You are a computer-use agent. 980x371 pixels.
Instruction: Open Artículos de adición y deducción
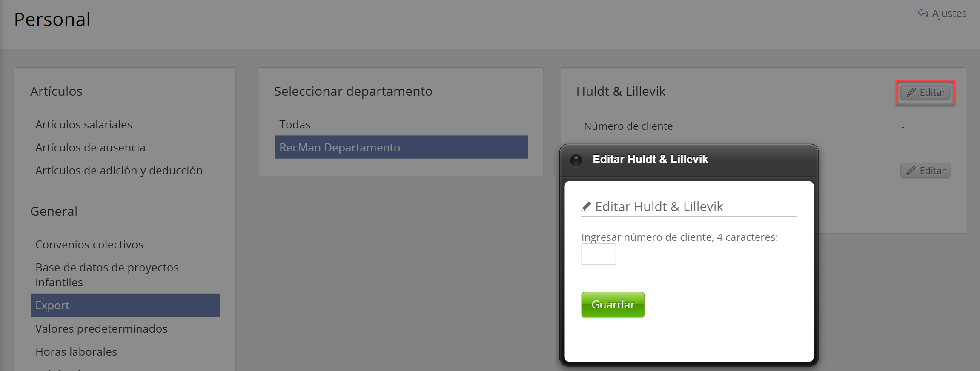pyautogui.click(x=119, y=171)
